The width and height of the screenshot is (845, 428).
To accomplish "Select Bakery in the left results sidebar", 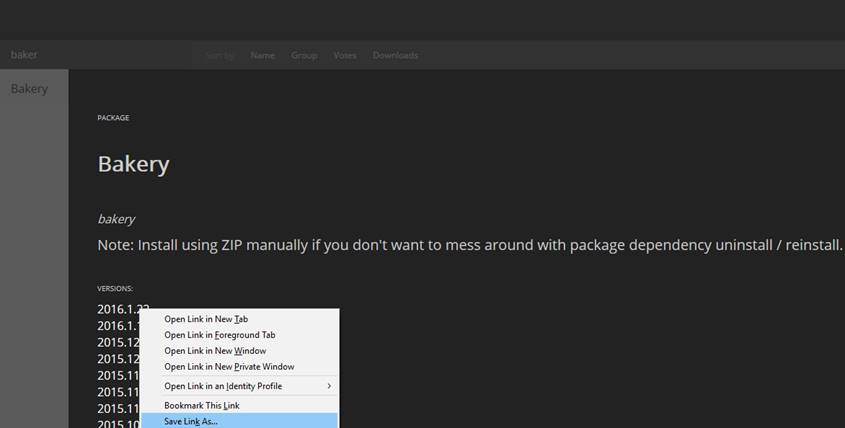I will [x=29, y=89].
